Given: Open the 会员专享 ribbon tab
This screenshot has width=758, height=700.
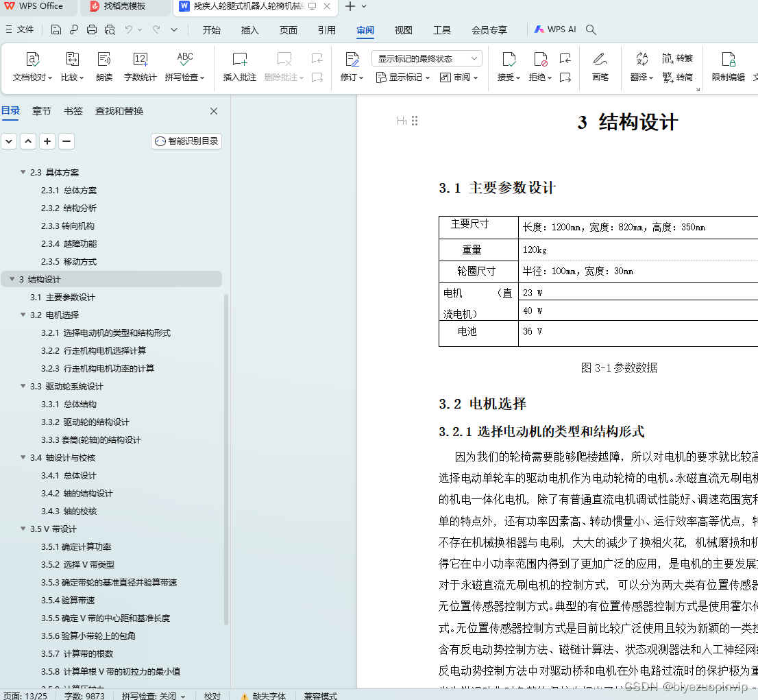Looking at the screenshot, I should [x=489, y=30].
